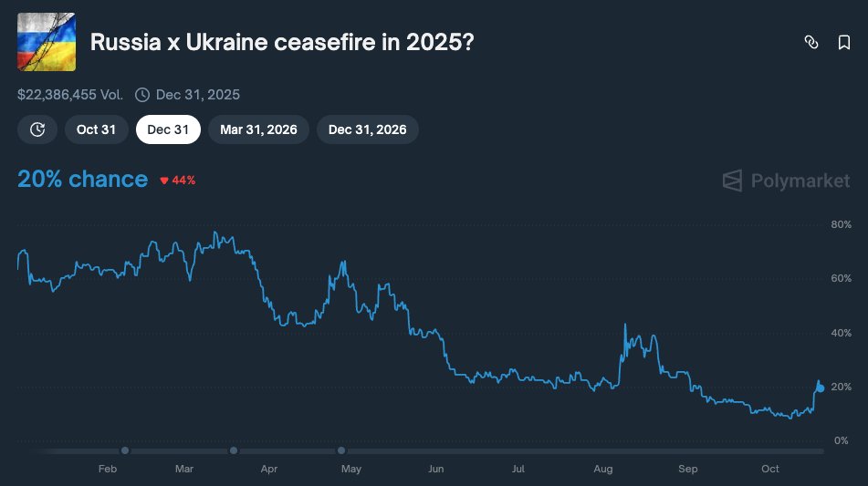868x486 pixels.
Task: Click the red down-arrow 44% indicator
Action: 178,181
